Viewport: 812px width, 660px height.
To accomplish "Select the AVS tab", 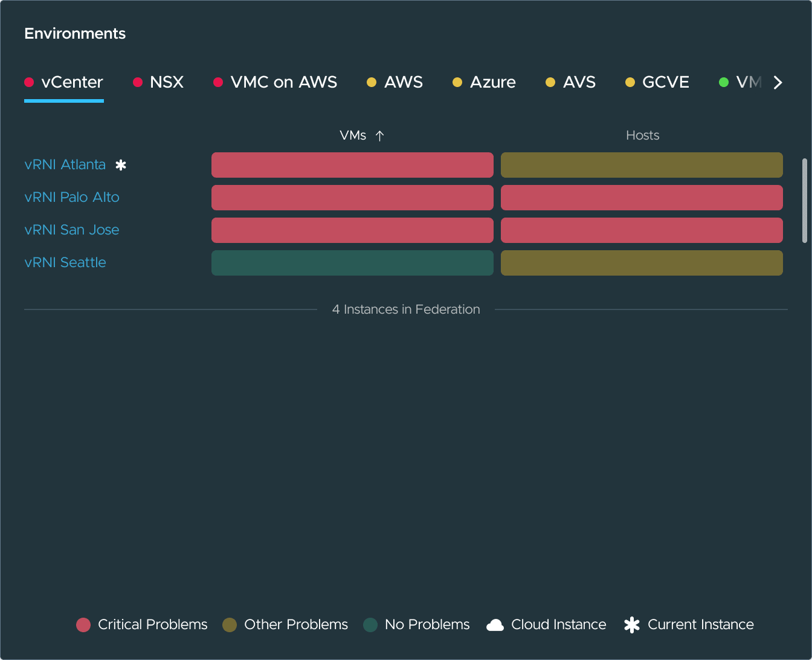I will coord(571,82).
